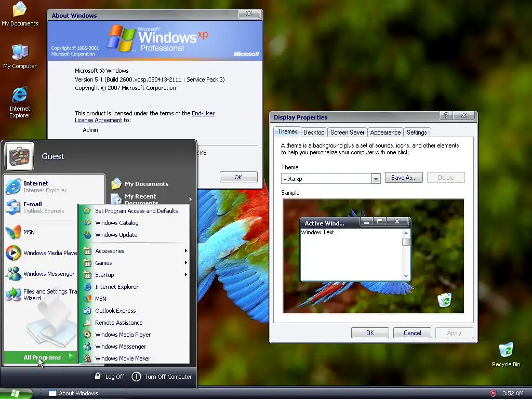Image resolution: width=532 pixels, height=399 pixels.
Task: Switch to the Desktop tab
Action: coord(314,132)
